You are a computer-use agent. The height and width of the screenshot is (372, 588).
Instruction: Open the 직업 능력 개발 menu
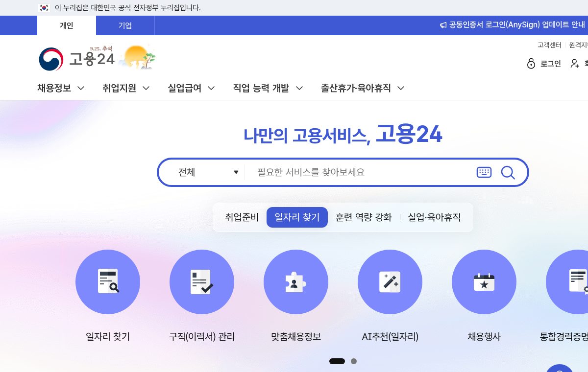(261, 88)
